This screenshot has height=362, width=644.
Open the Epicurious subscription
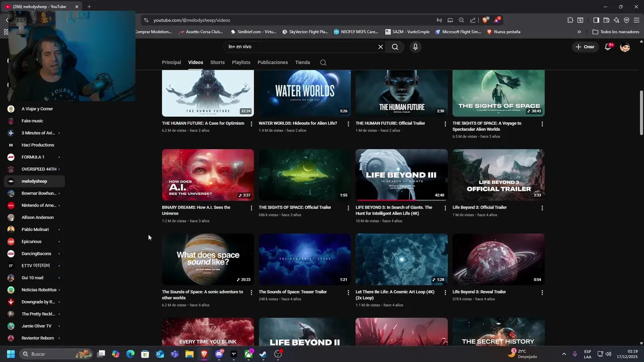click(x=34, y=241)
